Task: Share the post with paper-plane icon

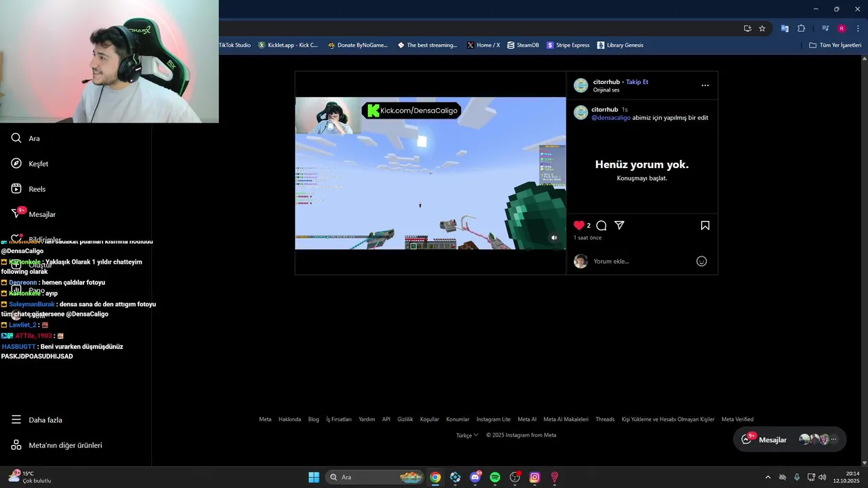Action: 619,225
